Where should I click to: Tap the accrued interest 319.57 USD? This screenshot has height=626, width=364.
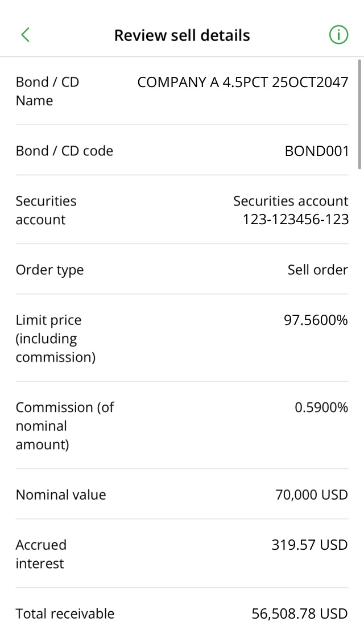point(309,545)
